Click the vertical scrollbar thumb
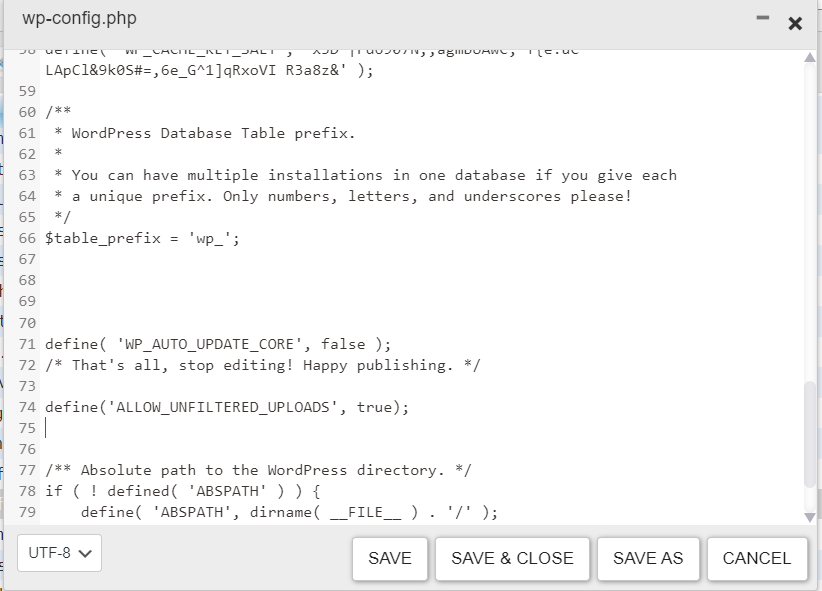Image resolution: width=822 pixels, height=591 pixels. pos(810,434)
